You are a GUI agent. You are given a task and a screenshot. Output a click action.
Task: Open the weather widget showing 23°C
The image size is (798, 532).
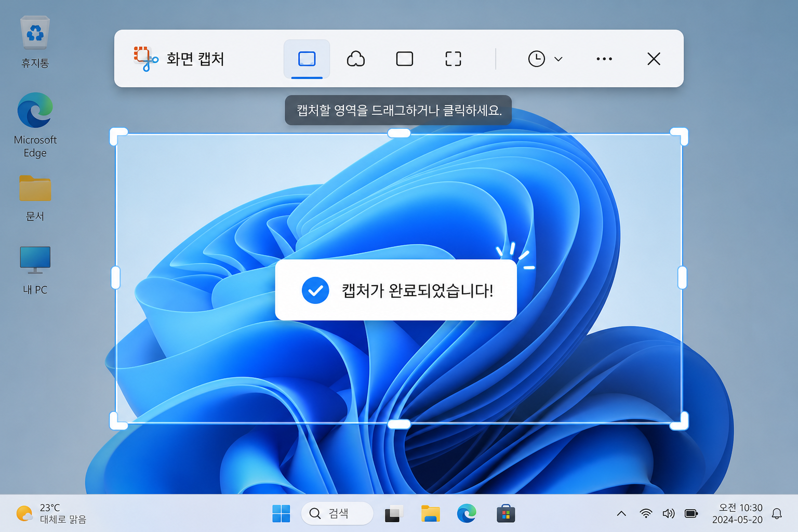(x=51, y=513)
